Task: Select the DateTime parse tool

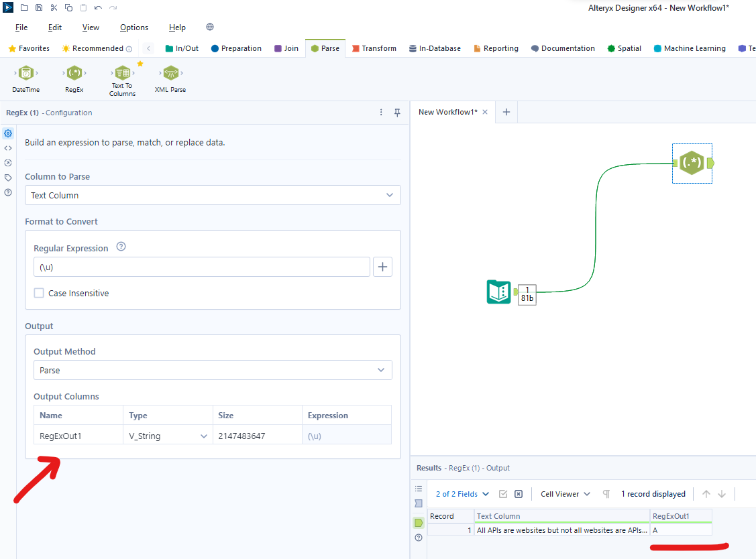Action: (x=25, y=73)
